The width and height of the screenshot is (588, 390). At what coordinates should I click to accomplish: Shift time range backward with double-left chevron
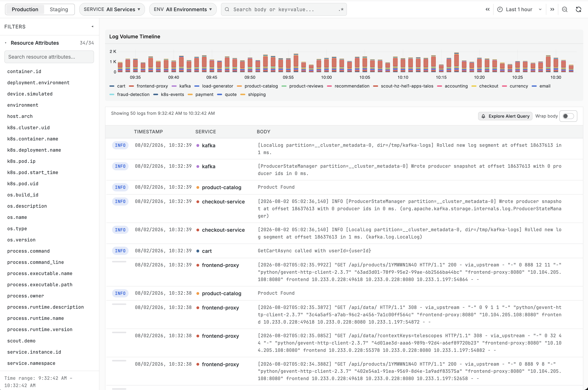pos(487,9)
